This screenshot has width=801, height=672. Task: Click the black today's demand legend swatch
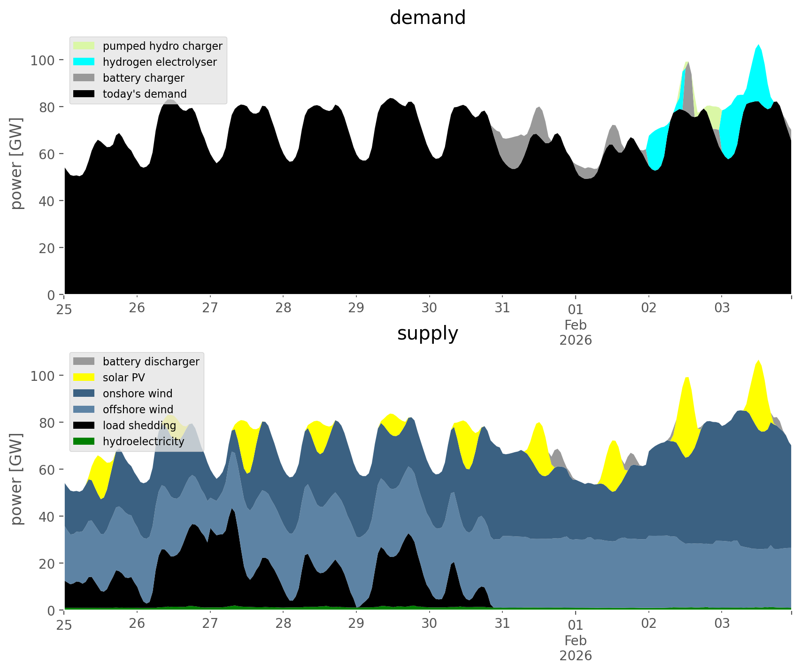[84, 94]
